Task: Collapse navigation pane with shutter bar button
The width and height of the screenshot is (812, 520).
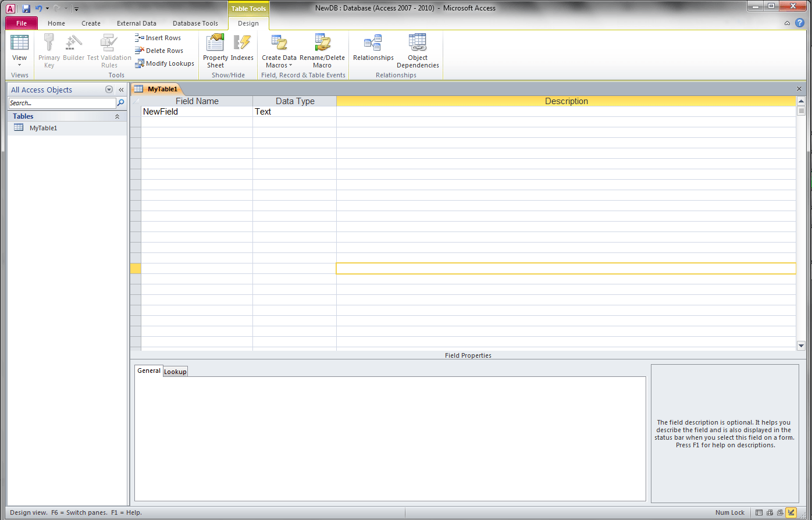Action: click(x=121, y=90)
